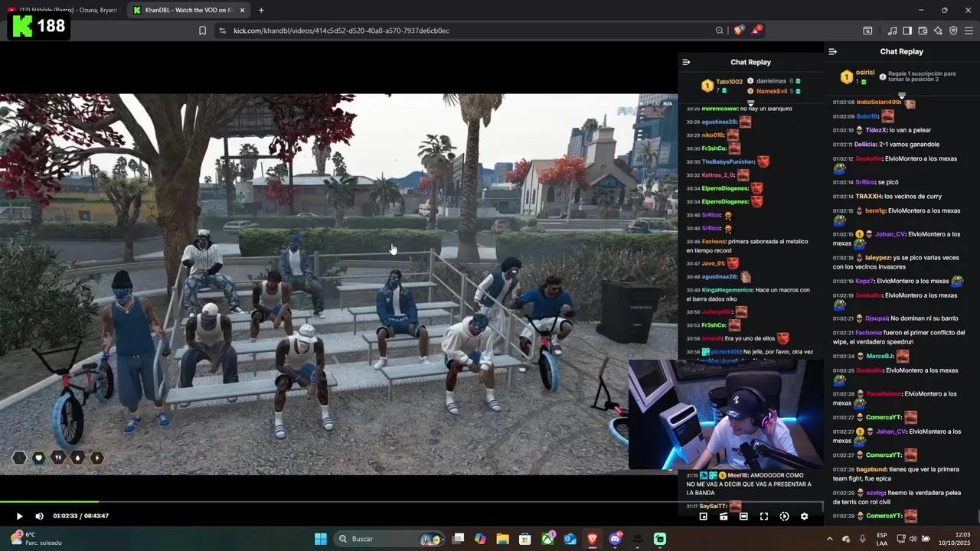The image size is (980, 551).
Task: Open site settings icon in address bar
Action: [x=222, y=31]
